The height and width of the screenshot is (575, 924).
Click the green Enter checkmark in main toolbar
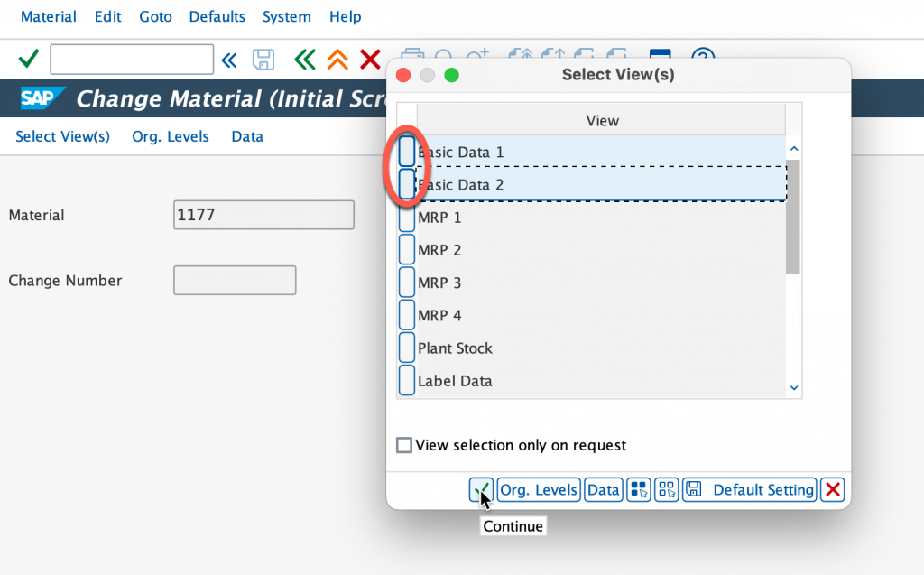pos(29,60)
